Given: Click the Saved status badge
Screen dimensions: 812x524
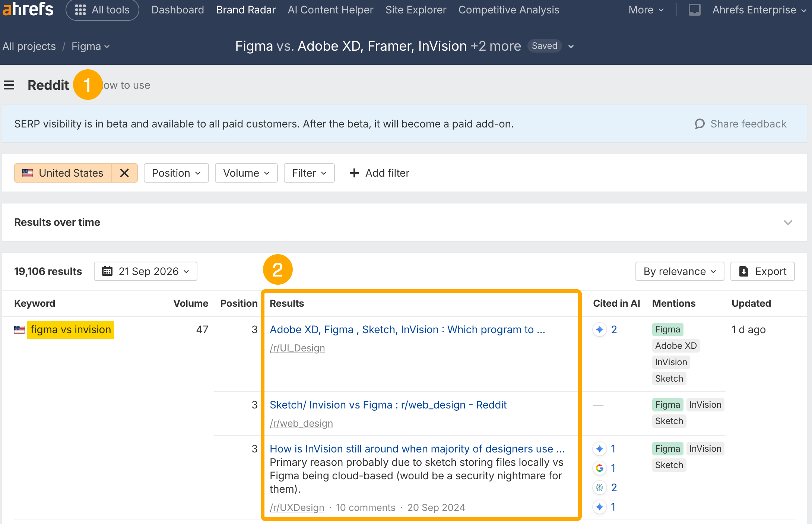Looking at the screenshot, I should [545, 46].
